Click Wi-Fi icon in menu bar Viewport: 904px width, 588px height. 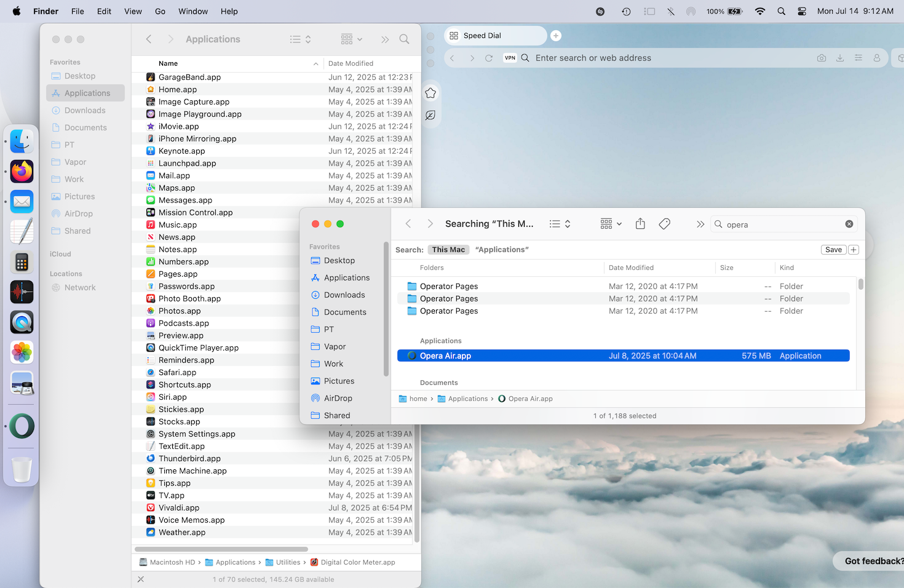pyautogui.click(x=760, y=11)
